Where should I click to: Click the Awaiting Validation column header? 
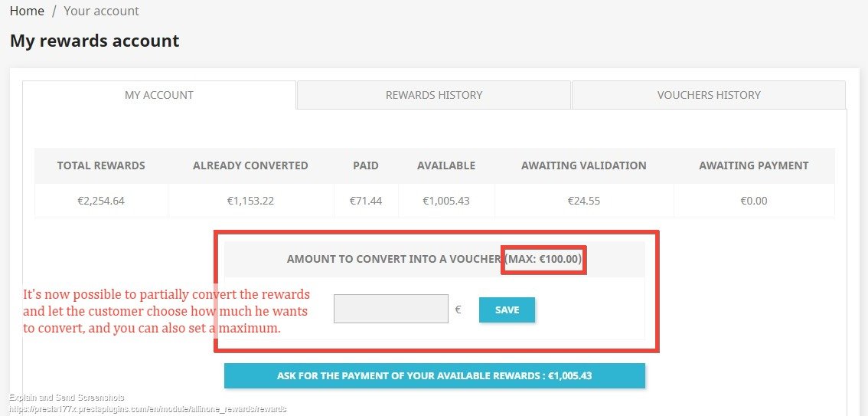tap(584, 165)
